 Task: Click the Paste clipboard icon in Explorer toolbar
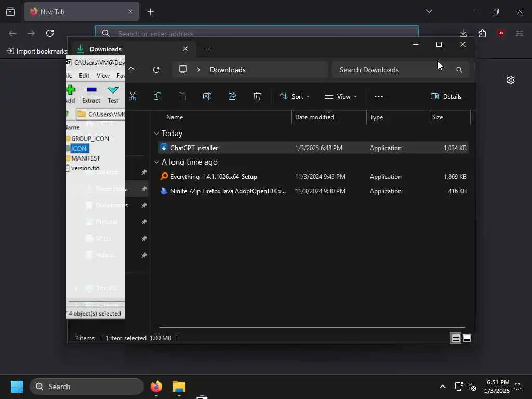click(x=182, y=96)
